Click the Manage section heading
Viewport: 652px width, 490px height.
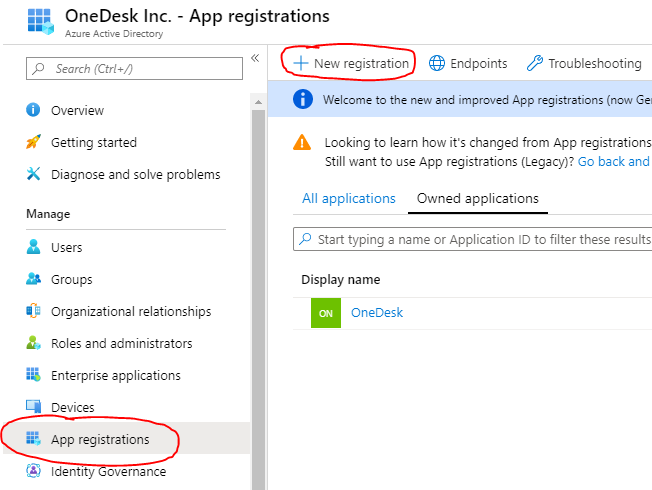[48, 214]
